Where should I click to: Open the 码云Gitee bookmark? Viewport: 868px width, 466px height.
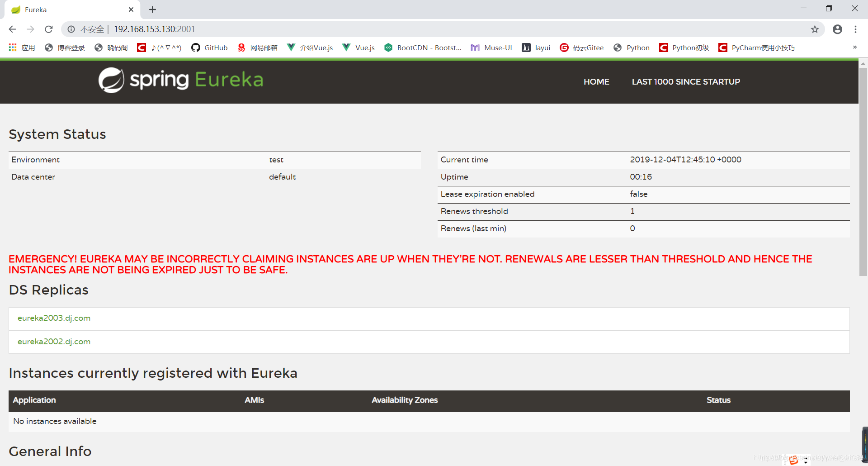pyautogui.click(x=581, y=48)
